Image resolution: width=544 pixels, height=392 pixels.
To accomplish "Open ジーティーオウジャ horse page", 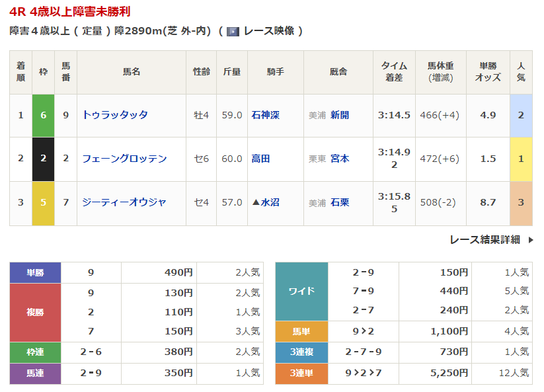I will pyautogui.click(x=124, y=202).
